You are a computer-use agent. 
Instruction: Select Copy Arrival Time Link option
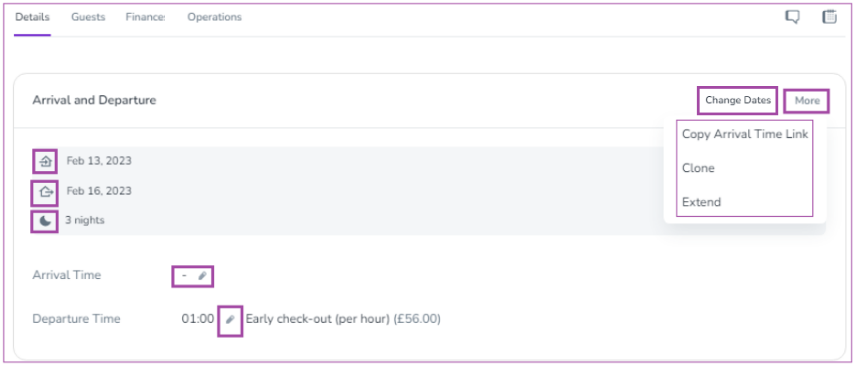(745, 134)
